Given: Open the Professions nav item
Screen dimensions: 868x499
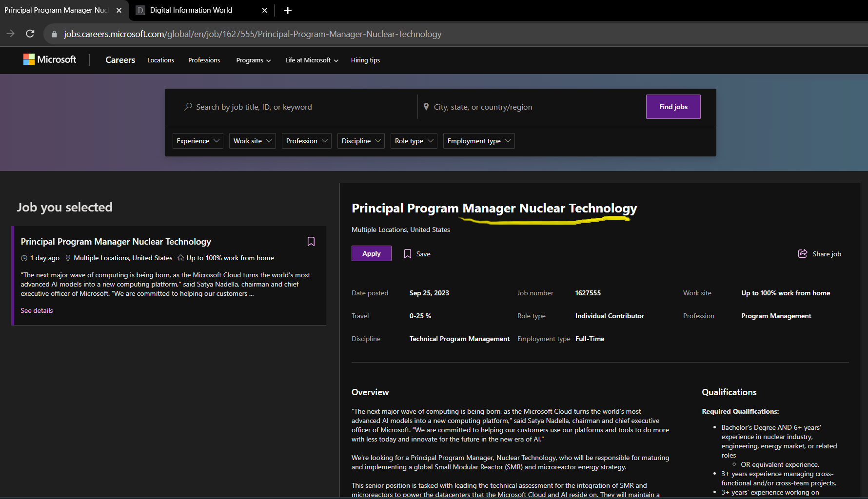Looking at the screenshot, I should click(x=204, y=60).
